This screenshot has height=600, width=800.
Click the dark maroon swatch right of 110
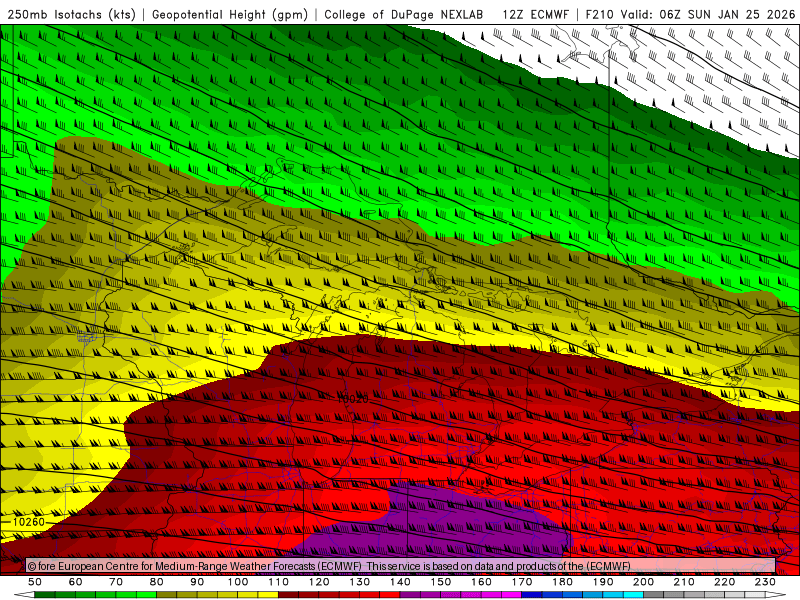(288, 595)
